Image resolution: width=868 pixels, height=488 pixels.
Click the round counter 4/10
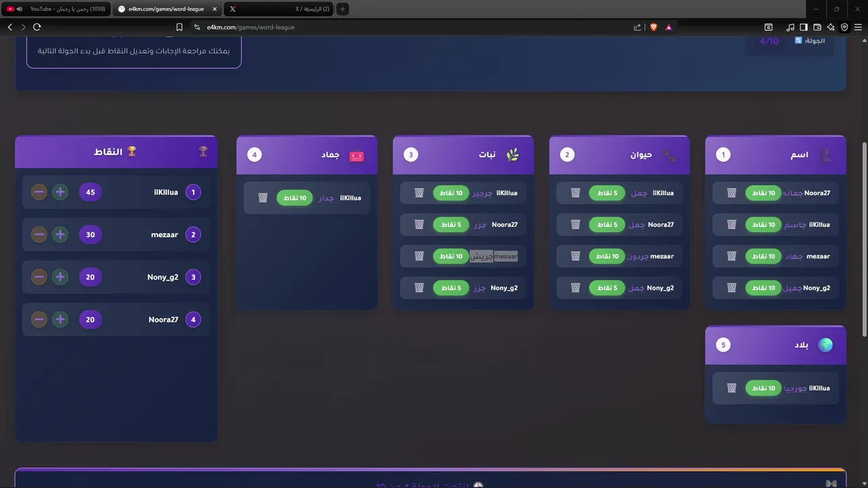point(769,41)
